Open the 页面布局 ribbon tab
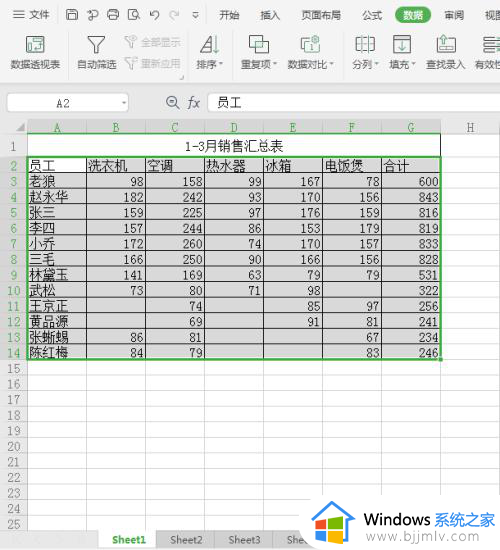Viewport: 500px width, 550px height. coord(321,15)
